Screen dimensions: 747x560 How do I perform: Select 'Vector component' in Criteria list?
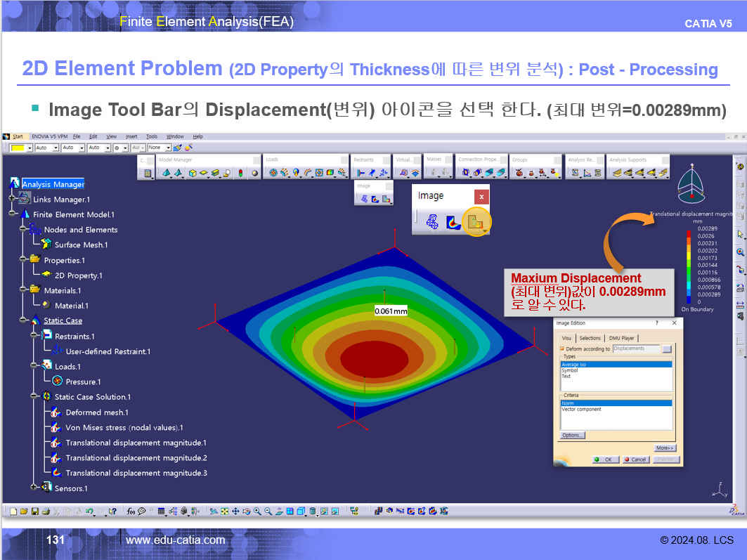[581, 409]
